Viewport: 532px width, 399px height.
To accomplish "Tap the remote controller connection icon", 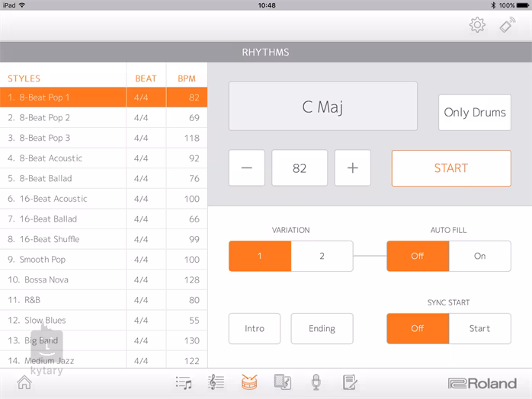I will click(507, 25).
